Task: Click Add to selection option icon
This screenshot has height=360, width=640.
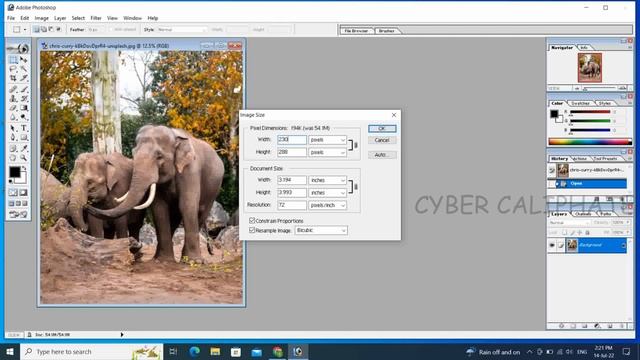Action: click(x=44, y=29)
